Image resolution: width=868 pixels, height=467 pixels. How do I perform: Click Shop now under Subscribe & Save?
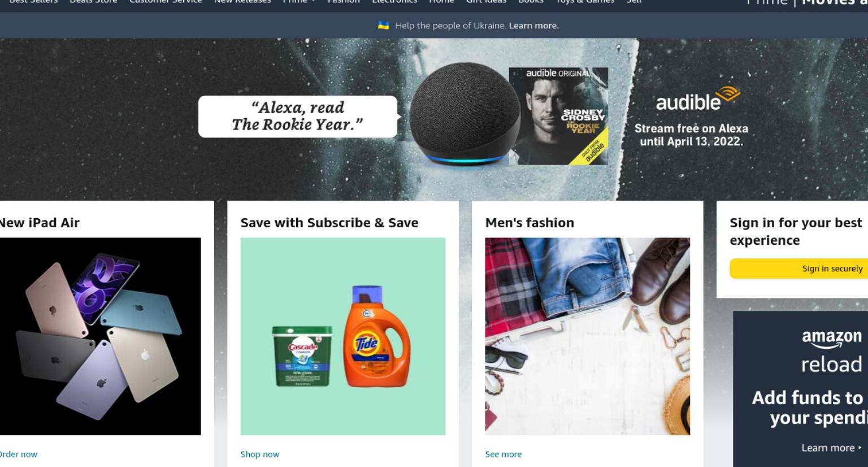tap(260, 454)
